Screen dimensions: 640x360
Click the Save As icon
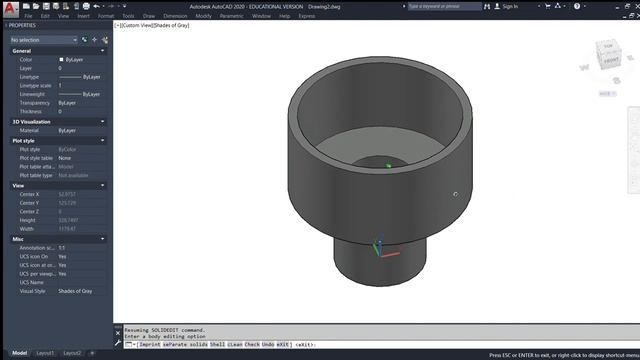pos(56,6)
